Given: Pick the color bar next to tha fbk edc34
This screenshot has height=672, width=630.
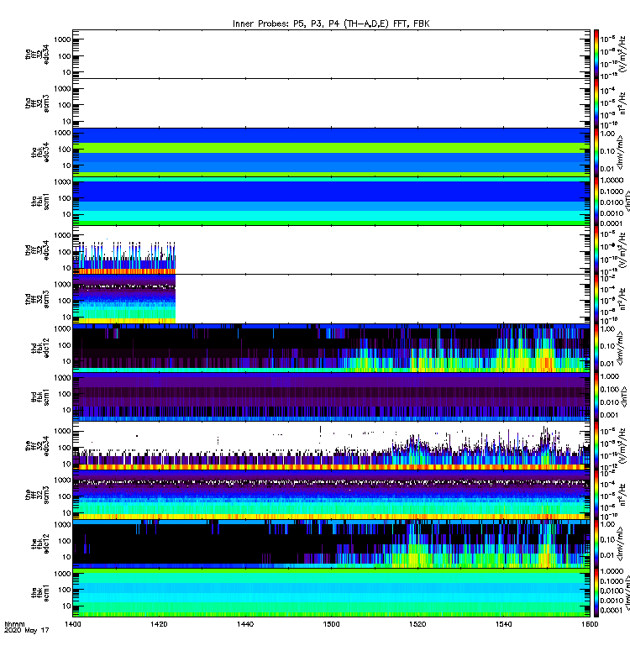Looking at the screenshot, I should pos(596,152).
